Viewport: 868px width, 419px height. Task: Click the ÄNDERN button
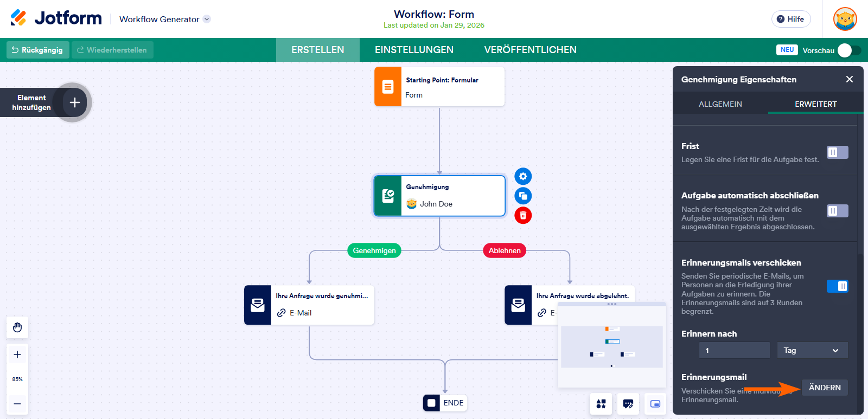click(825, 388)
